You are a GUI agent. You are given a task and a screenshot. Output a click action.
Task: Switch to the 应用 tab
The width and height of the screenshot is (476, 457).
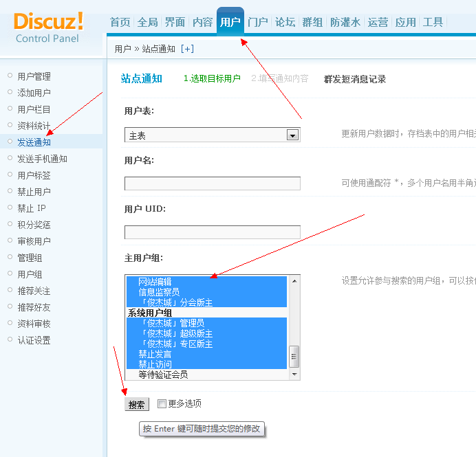click(406, 22)
